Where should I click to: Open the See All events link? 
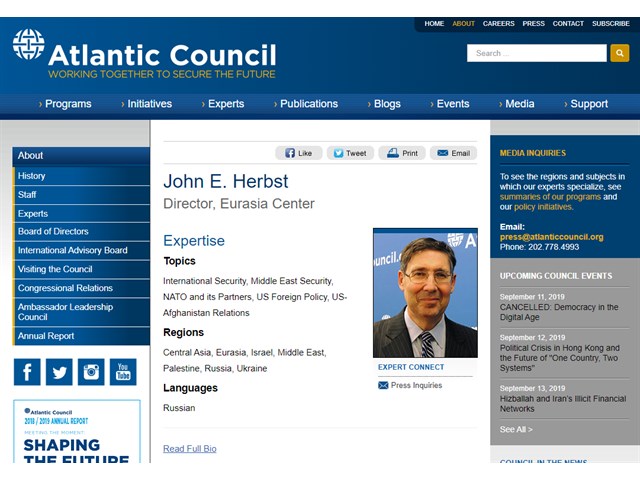click(516, 429)
